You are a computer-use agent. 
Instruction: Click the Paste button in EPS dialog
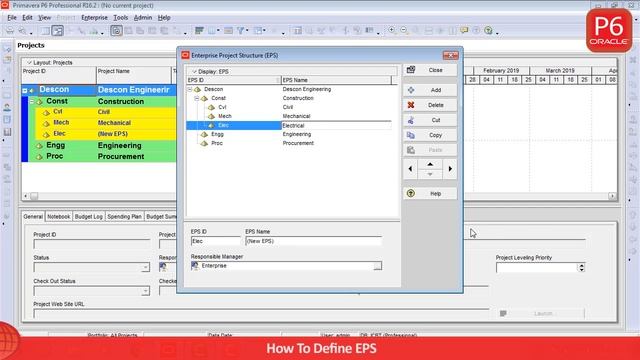point(430,150)
